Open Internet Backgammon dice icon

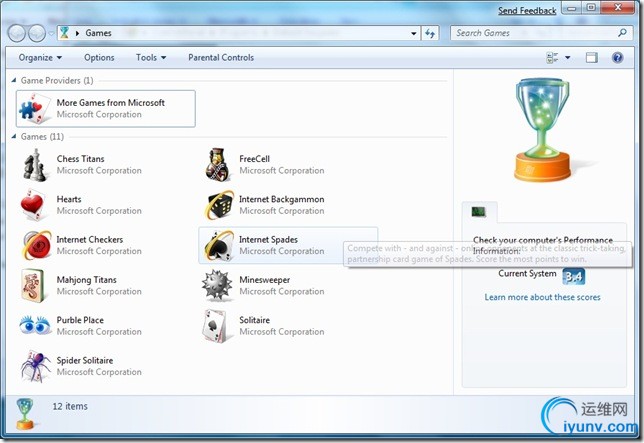click(x=219, y=205)
